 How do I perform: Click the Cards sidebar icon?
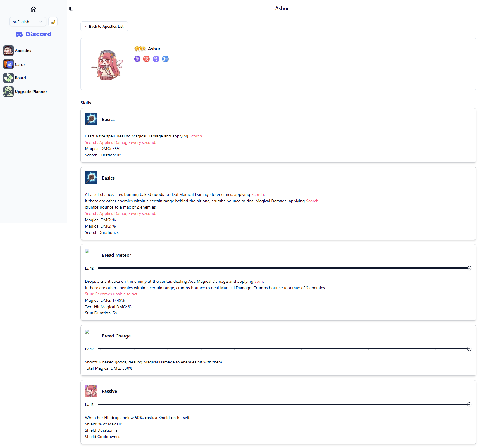tap(8, 64)
